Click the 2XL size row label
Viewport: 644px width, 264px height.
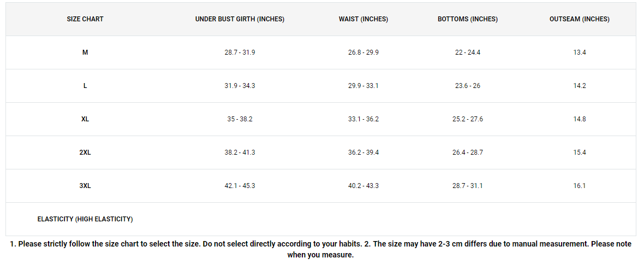pos(85,152)
